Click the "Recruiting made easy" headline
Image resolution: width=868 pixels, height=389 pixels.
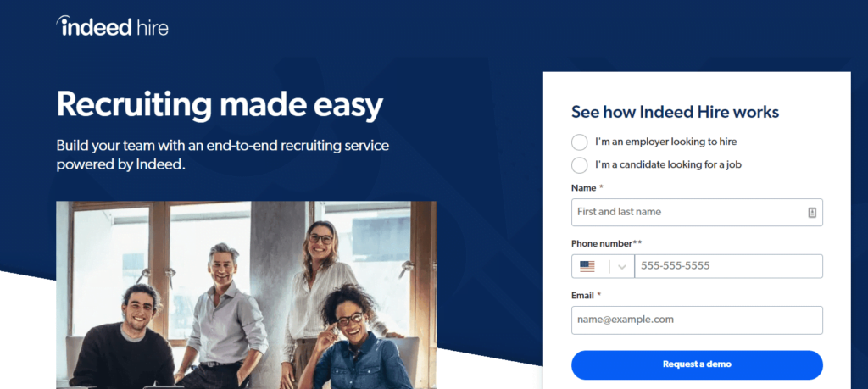point(220,105)
